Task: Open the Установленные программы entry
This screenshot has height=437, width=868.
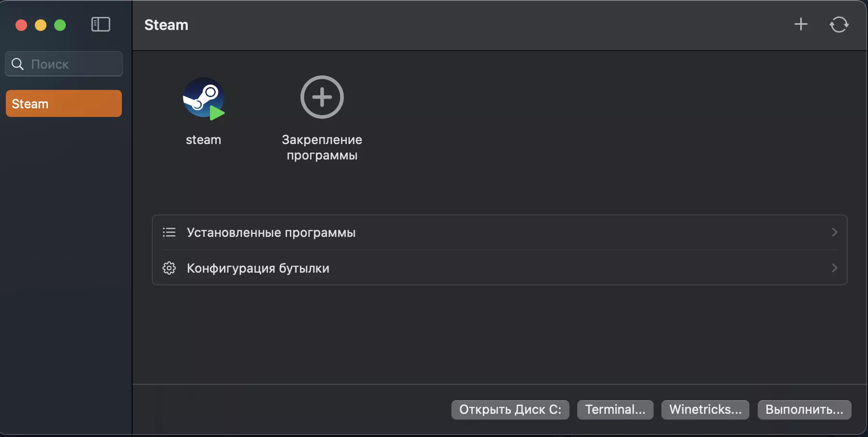Action: [271, 233]
